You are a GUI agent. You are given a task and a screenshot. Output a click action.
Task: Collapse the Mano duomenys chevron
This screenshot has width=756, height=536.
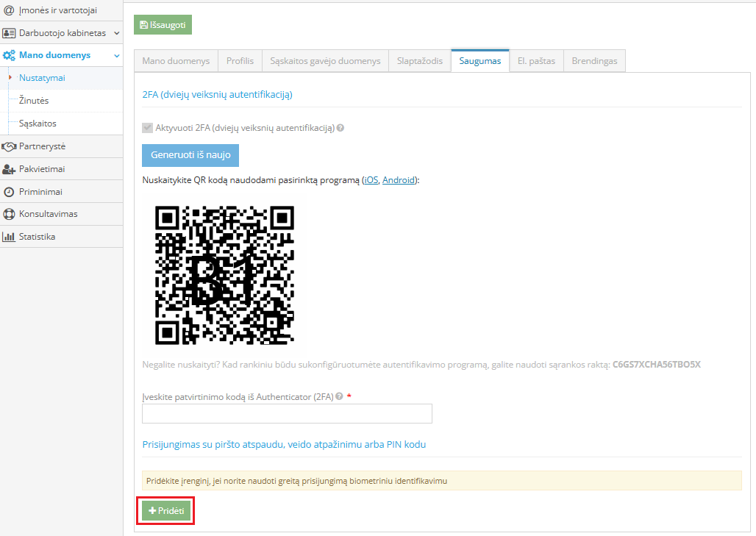point(117,56)
